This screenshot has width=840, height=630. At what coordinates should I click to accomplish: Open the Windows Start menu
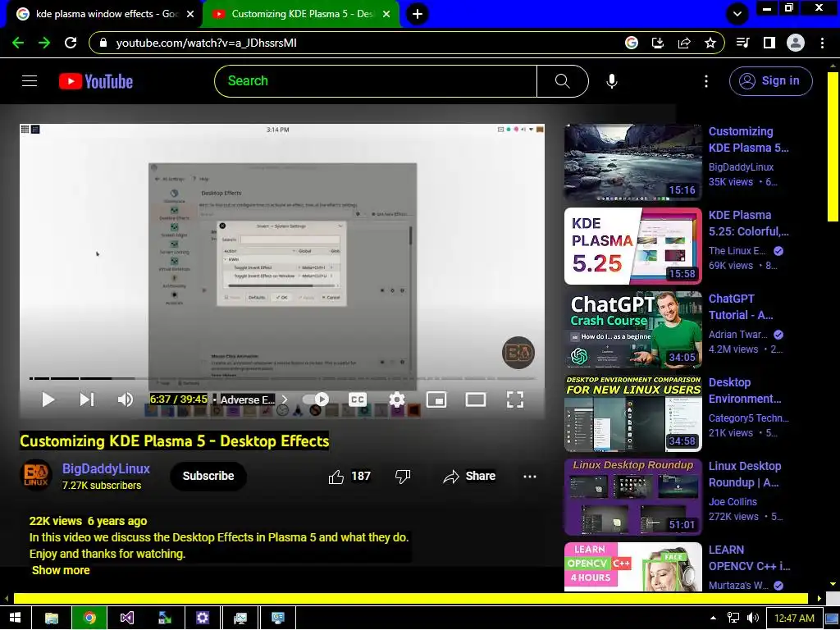coord(15,618)
